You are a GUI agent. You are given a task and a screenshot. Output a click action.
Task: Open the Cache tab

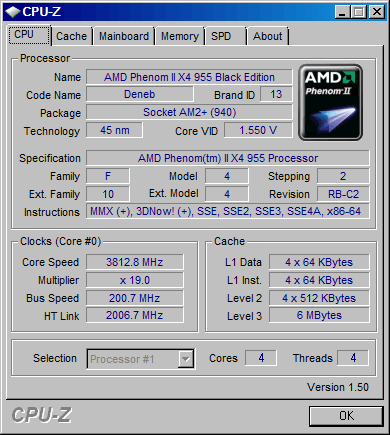[71, 36]
